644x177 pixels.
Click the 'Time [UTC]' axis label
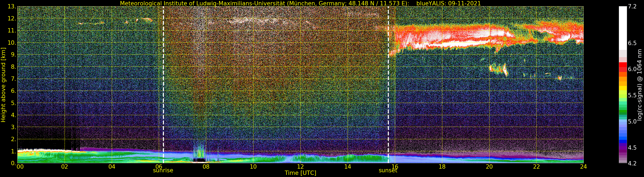pyautogui.click(x=300, y=173)
